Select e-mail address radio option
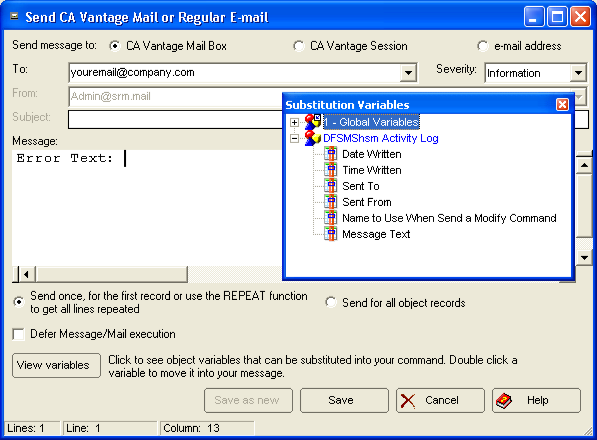Image resolution: width=597 pixels, height=440 pixels. [482, 46]
